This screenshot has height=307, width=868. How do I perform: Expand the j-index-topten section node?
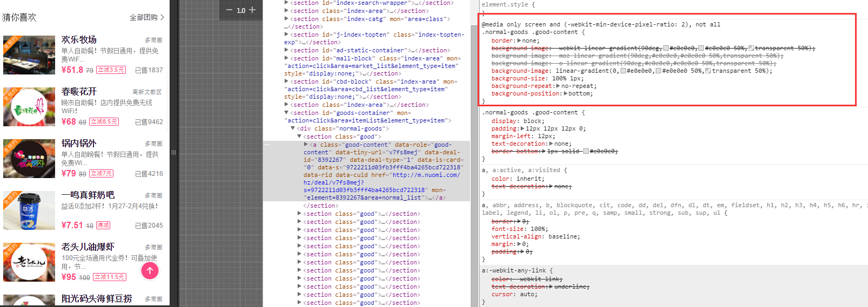[287, 34]
